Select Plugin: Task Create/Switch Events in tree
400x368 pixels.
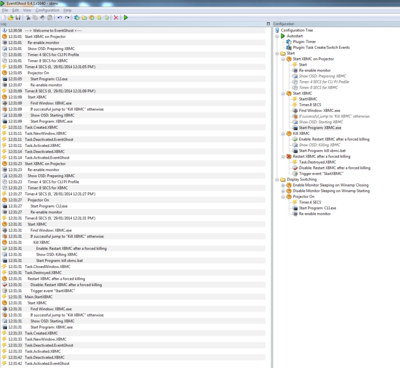tap(321, 47)
